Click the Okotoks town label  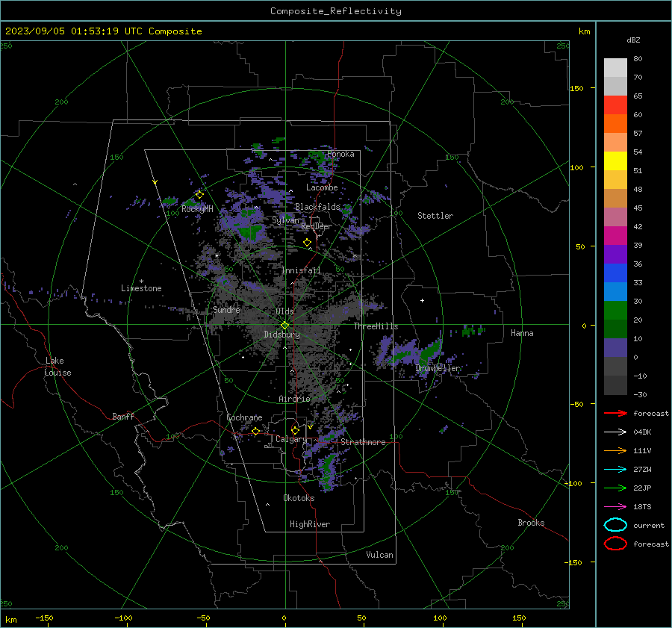pyautogui.click(x=299, y=498)
